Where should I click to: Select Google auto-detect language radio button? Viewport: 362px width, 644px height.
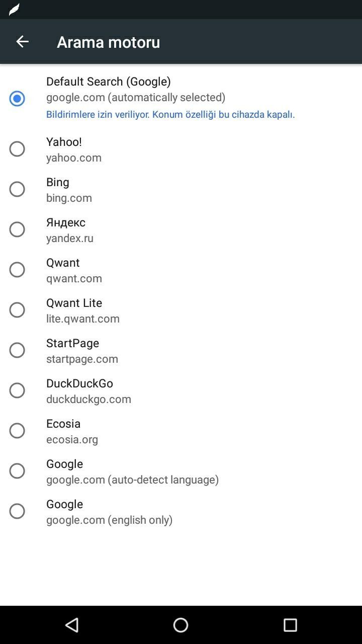pos(17,471)
